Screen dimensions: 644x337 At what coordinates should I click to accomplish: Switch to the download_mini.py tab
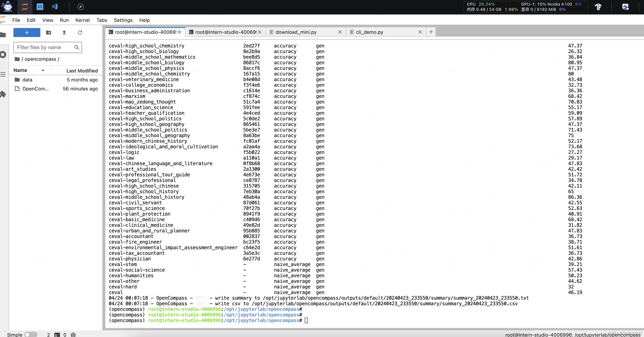point(296,32)
